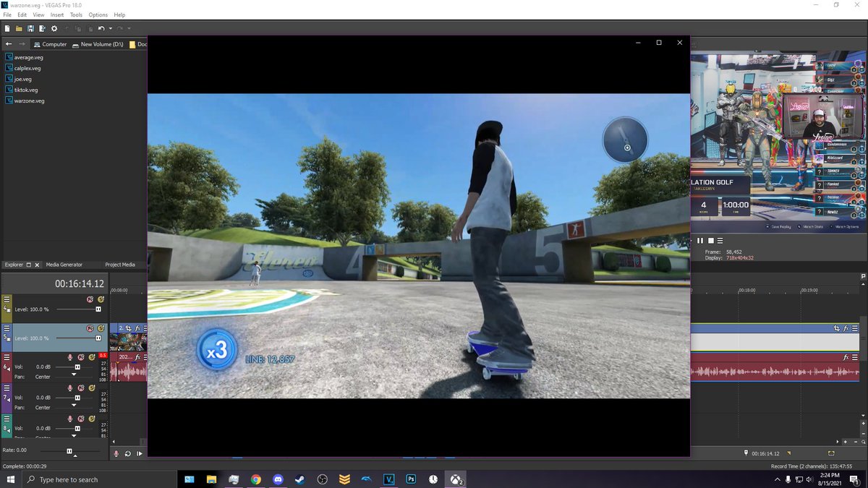The width and height of the screenshot is (868, 488).
Task: Select joe.veg file
Action: tap(19, 79)
